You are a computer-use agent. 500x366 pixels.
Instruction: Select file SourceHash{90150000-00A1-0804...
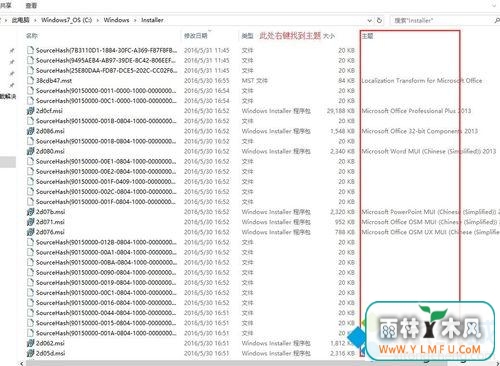click(106, 252)
